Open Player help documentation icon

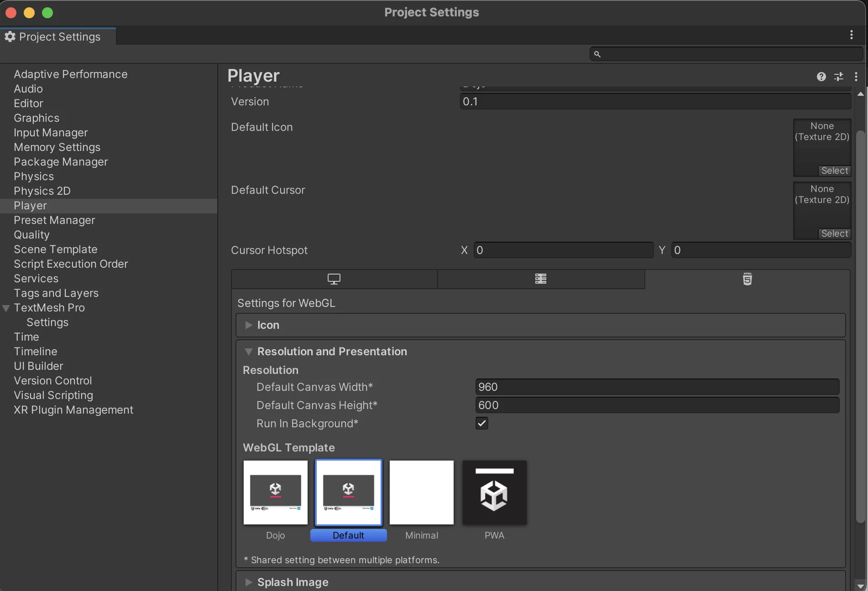tap(821, 77)
